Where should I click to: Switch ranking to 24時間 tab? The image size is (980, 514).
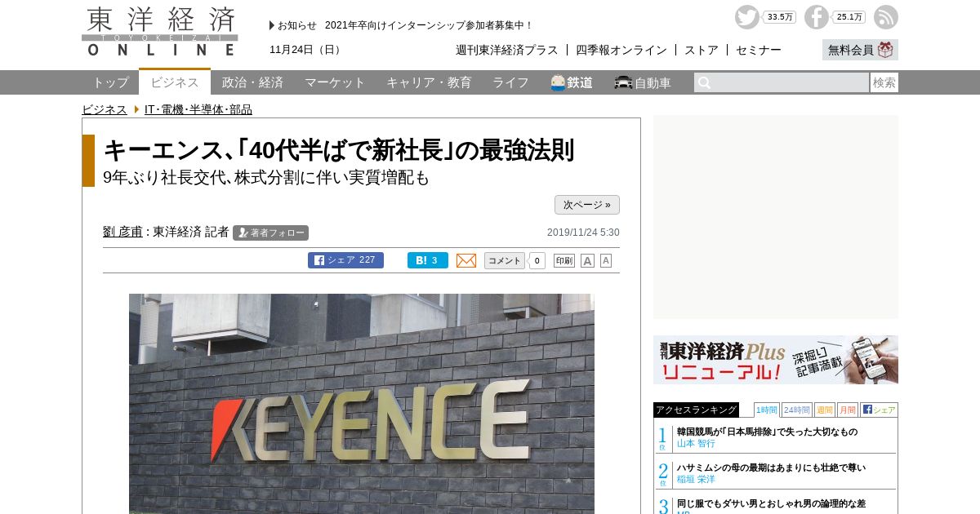pyautogui.click(x=796, y=410)
